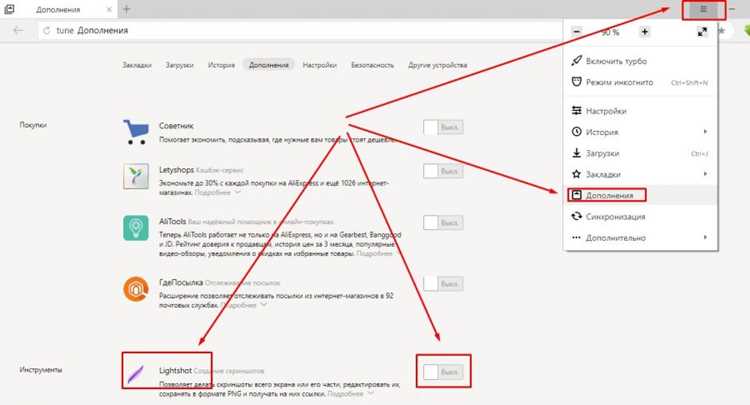Click the Советник shopping cart icon
This screenshot has height=405, width=750.
coord(136,132)
